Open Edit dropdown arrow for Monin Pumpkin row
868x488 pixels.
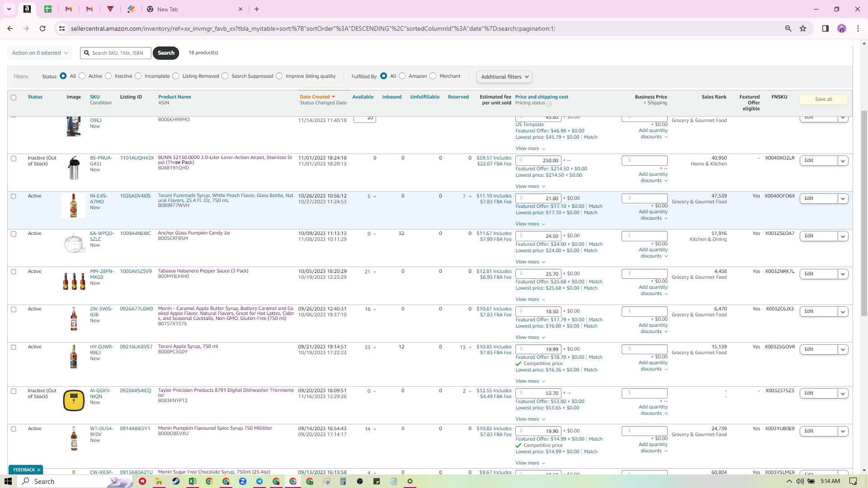point(843,432)
